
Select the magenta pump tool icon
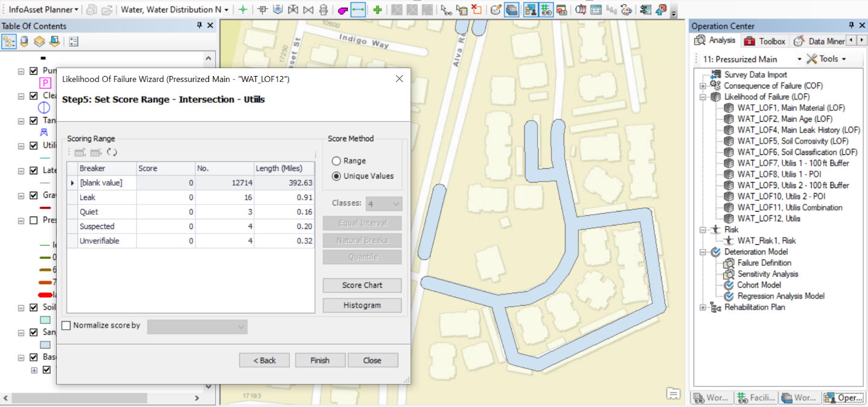pyautogui.click(x=342, y=10)
